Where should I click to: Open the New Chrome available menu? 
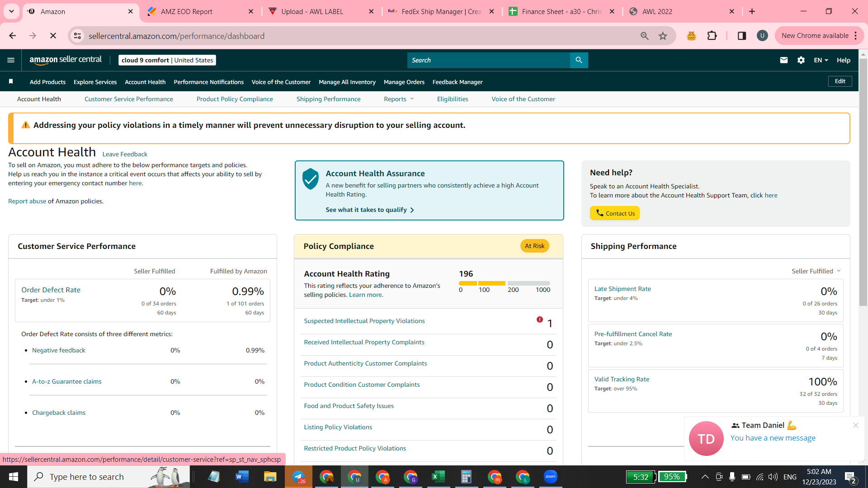pos(819,36)
